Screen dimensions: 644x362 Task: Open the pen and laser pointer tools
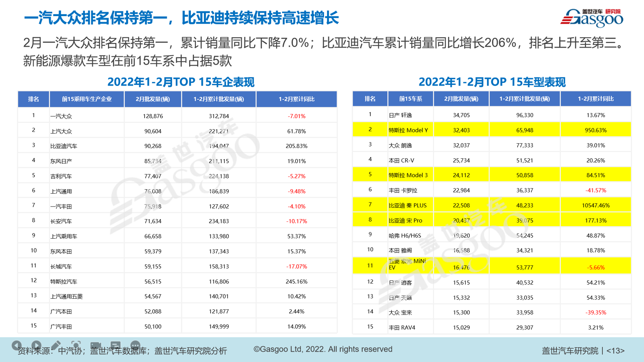point(56,346)
